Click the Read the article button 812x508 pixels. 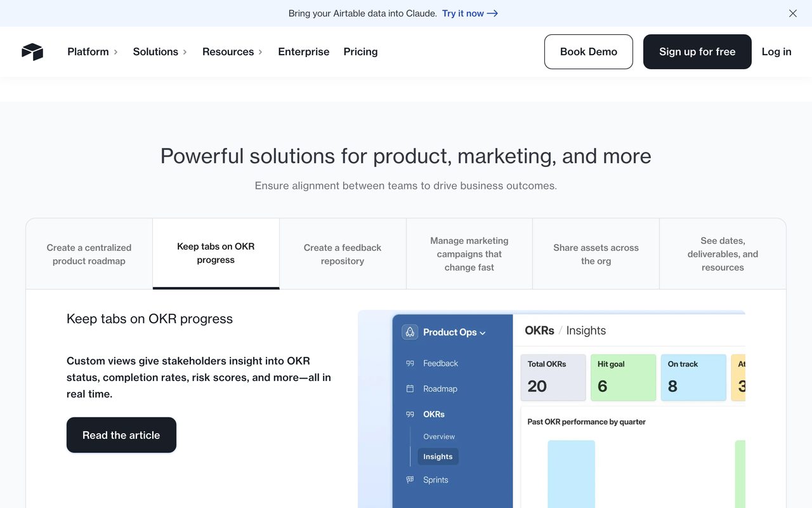pyautogui.click(x=121, y=435)
